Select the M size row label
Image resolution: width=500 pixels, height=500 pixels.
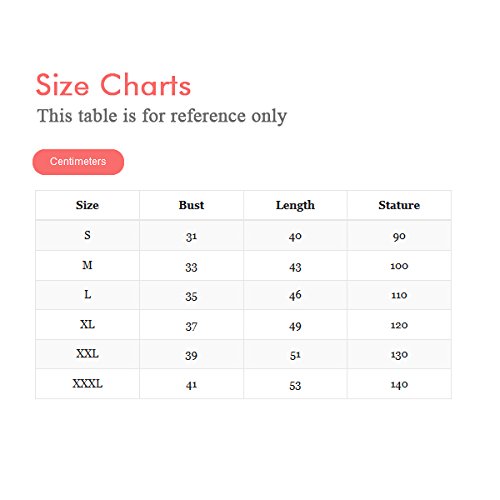[x=87, y=265]
